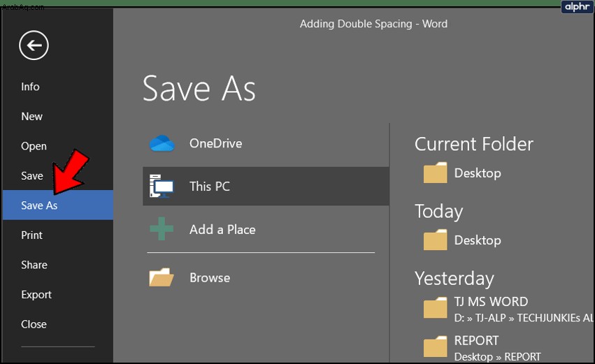Select This PC as save location
This screenshot has height=364, width=595.
coord(266,186)
